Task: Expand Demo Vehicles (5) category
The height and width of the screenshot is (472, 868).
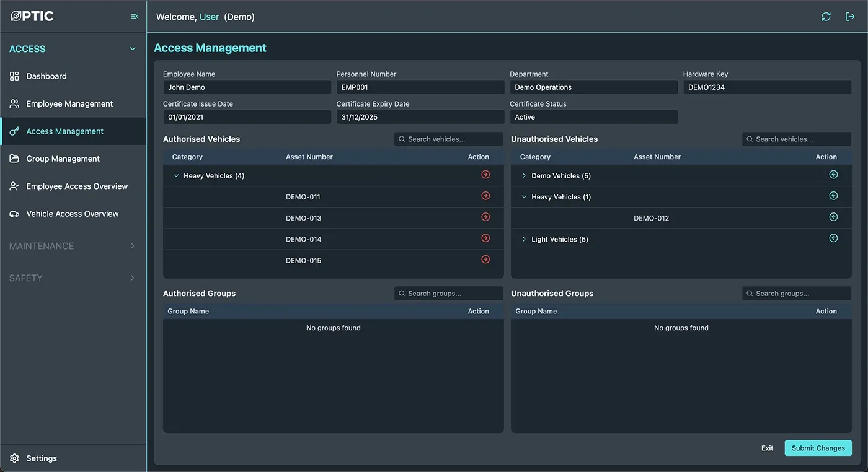Action: [x=524, y=176]
